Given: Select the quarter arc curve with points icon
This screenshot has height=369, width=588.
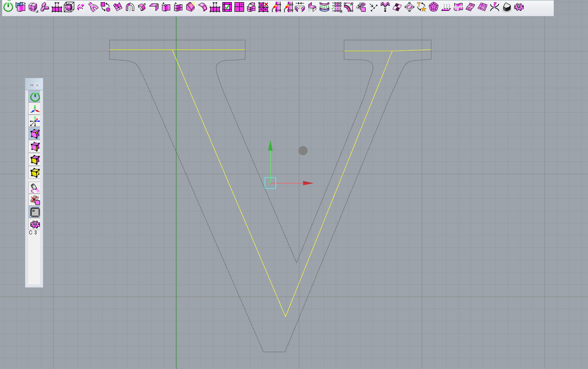Looking at the screenshot, I should tap(348, 7).
